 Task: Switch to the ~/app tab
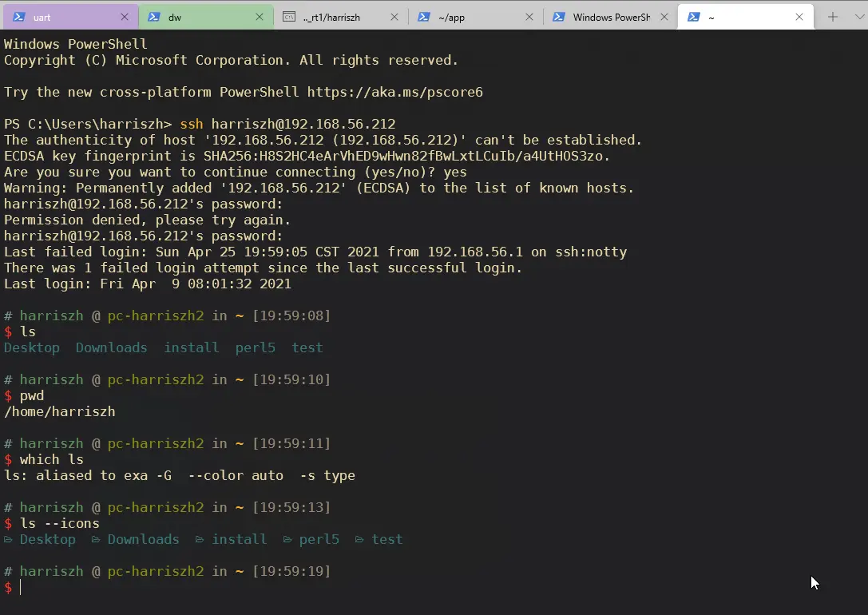[x=475, y=17]
